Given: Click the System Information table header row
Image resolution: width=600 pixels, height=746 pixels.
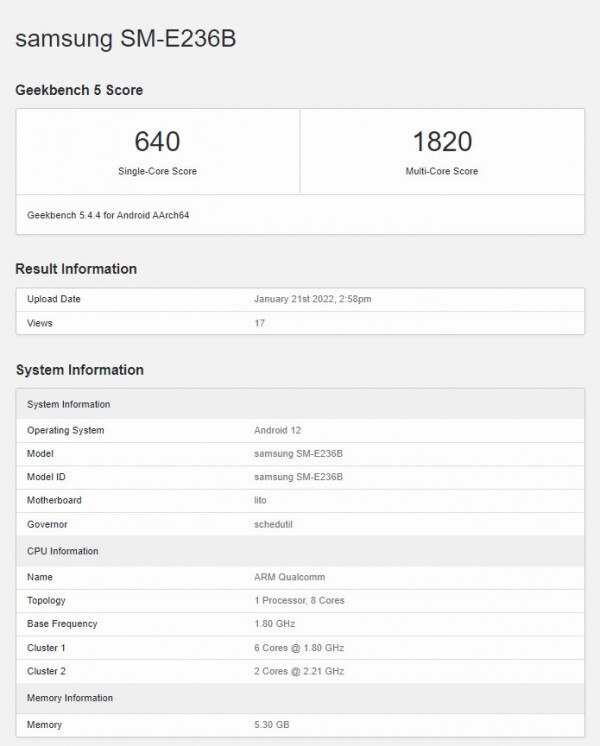Looking at the screenshot, I should 300,404.
